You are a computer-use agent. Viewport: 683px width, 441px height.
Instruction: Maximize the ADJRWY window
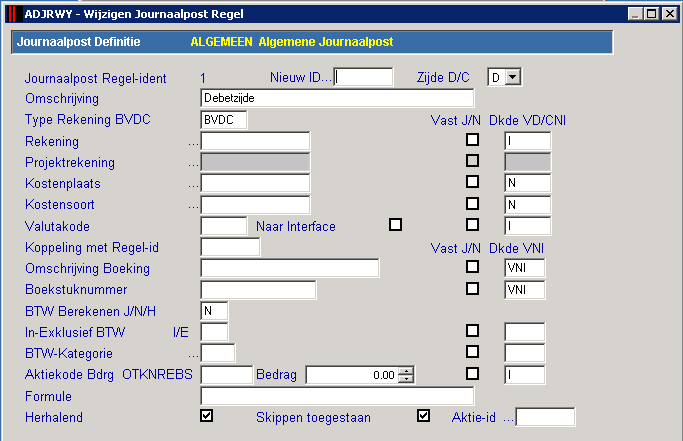click(651, 14)
